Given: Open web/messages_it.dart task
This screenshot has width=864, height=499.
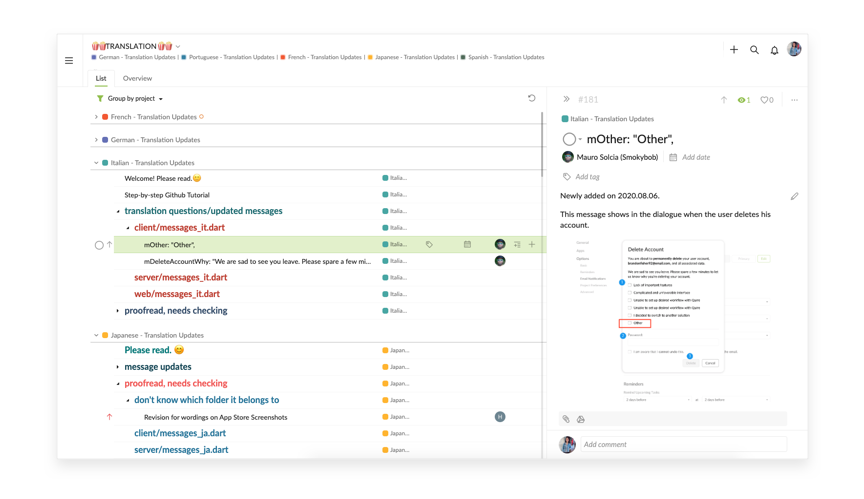Looking at the screenshot, I should click(177, 294).
